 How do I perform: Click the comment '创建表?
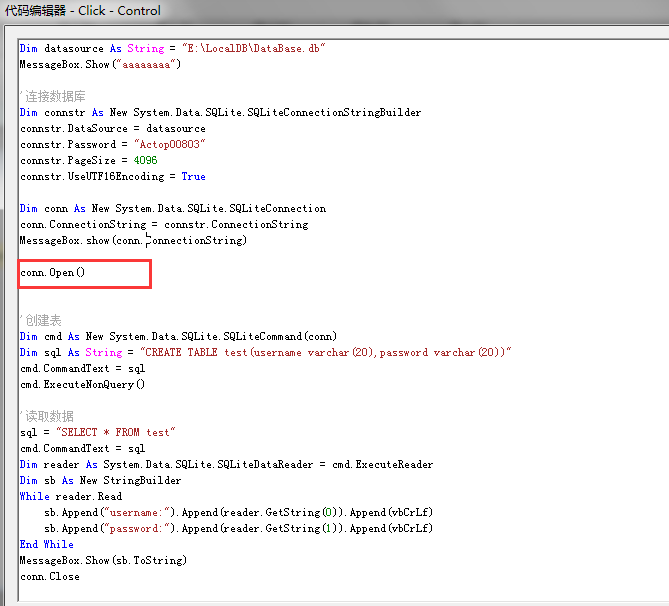click(41, 320)
